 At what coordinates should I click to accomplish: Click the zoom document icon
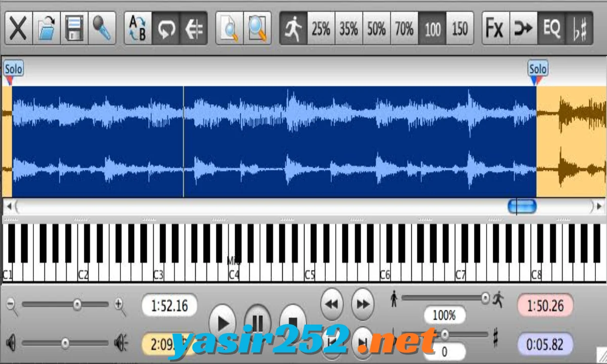230,29
